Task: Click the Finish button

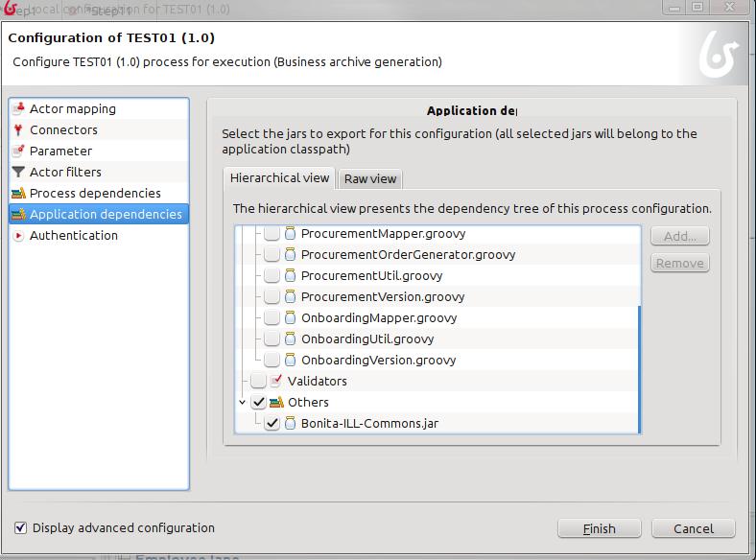Action: tap(600, 528)
